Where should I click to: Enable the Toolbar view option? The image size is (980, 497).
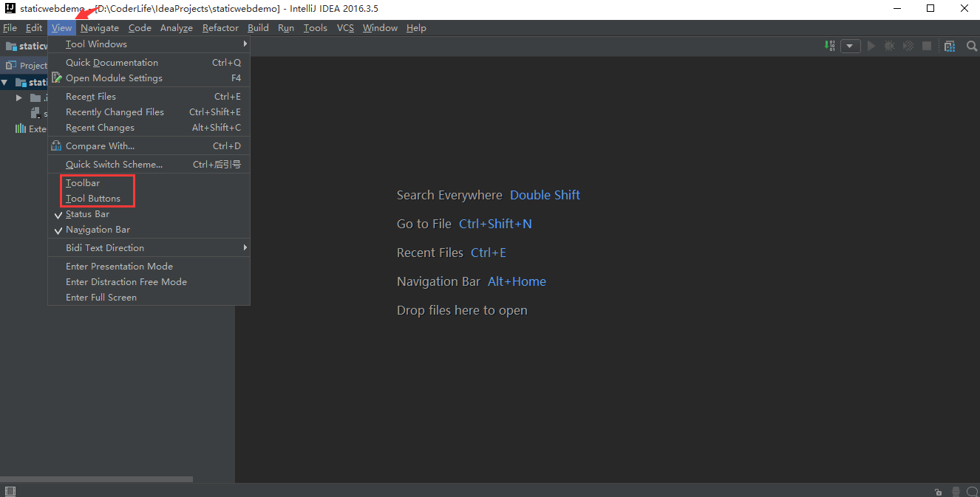point(83,183)
